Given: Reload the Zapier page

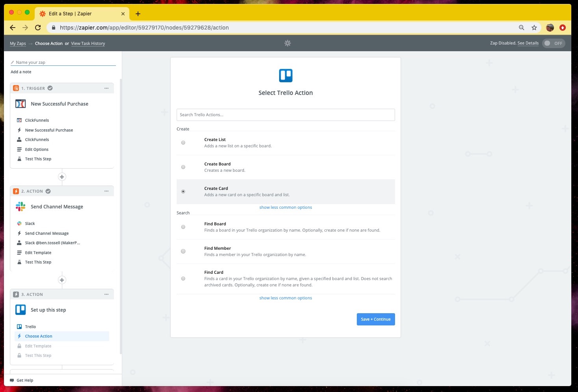Looking at the screenshot, I should 38,28.
